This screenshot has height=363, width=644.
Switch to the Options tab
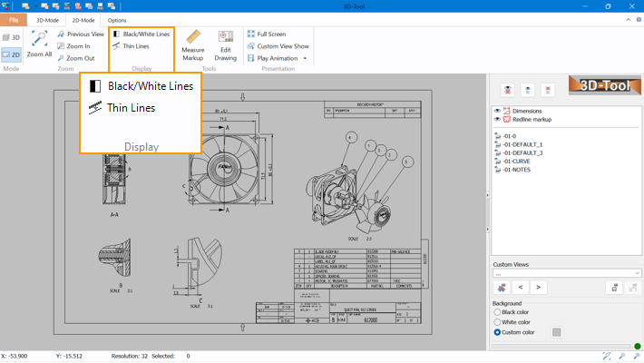click(117, 19)
